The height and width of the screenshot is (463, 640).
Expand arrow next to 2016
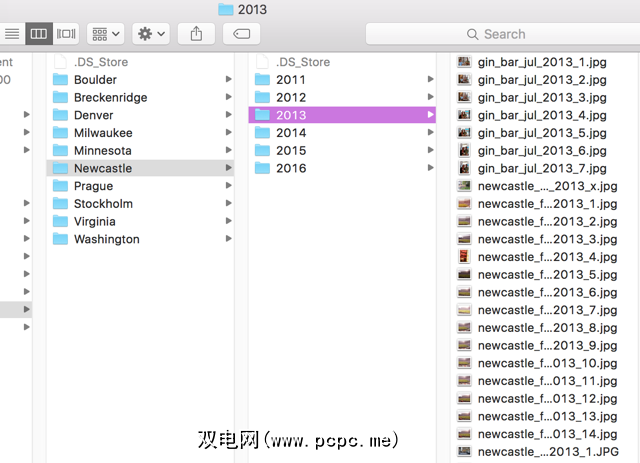tap(431, 168)
